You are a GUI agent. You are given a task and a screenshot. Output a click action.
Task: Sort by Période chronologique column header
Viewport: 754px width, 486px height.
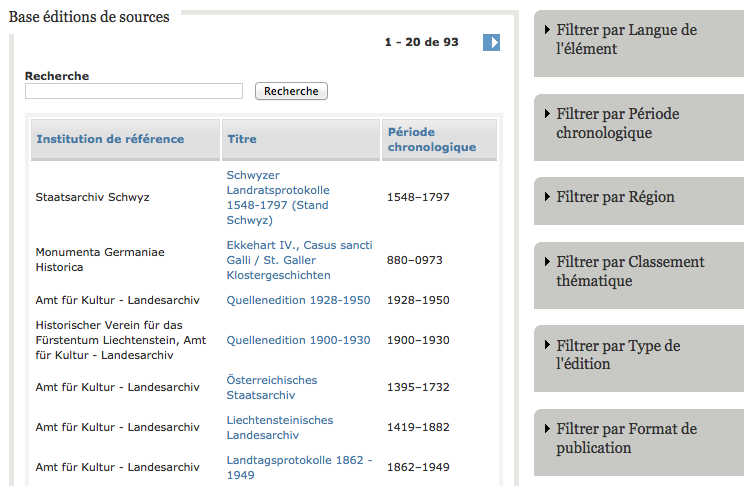pos(431,139)
